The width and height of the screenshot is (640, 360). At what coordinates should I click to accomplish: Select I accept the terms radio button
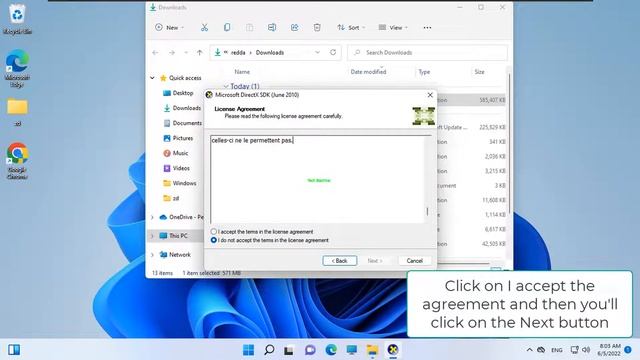(213, 231)
